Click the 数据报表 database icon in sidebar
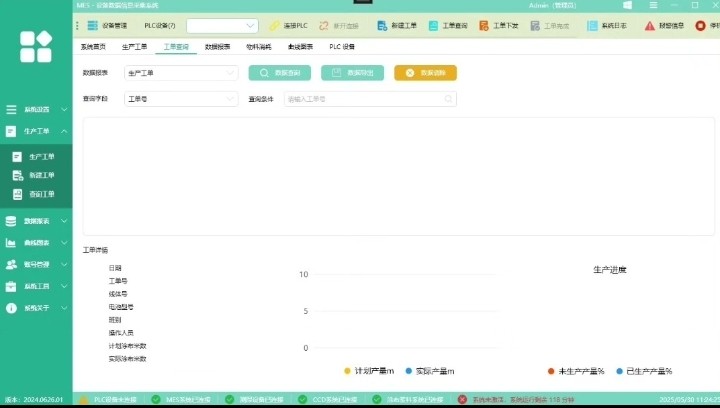Viewport: 720px width, 408px height. click(11, 221)
